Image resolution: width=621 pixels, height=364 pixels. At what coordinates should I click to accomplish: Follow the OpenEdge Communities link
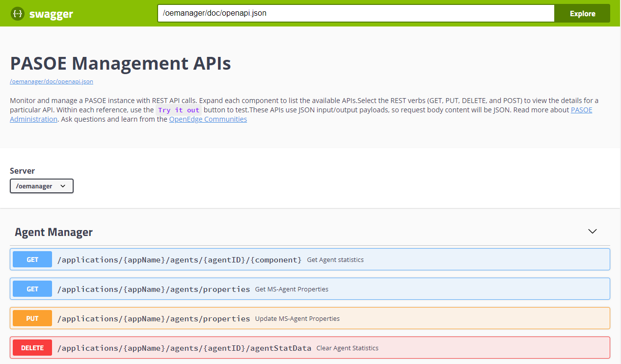point(208,119)
